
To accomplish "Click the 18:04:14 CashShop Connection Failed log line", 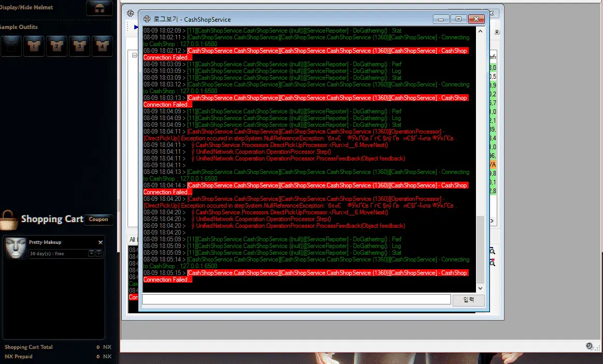I will [x=306, y=189].
